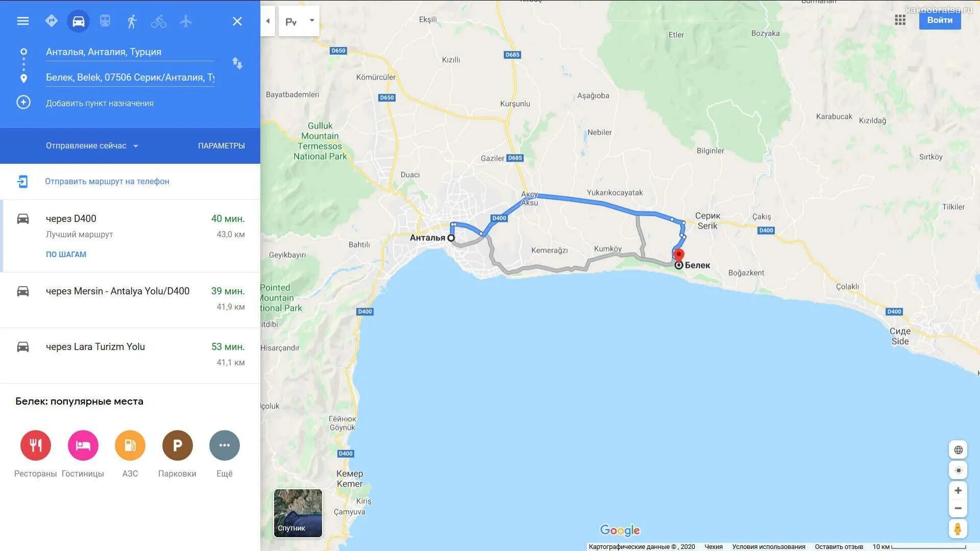Swap start and destination points
The height and width of the screenshot is (551, 980).
pyautogui.click(x=237, y=63)
